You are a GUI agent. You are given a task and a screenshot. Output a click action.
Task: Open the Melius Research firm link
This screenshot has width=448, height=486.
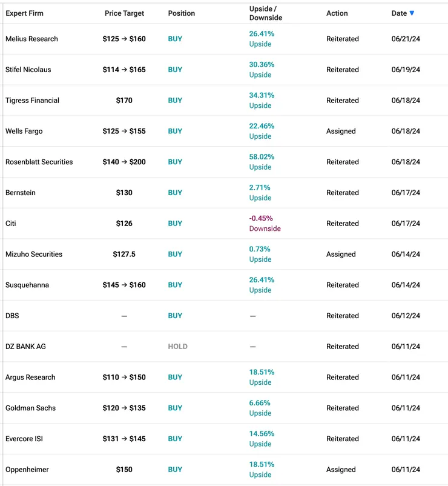click(x=31, y=39)
